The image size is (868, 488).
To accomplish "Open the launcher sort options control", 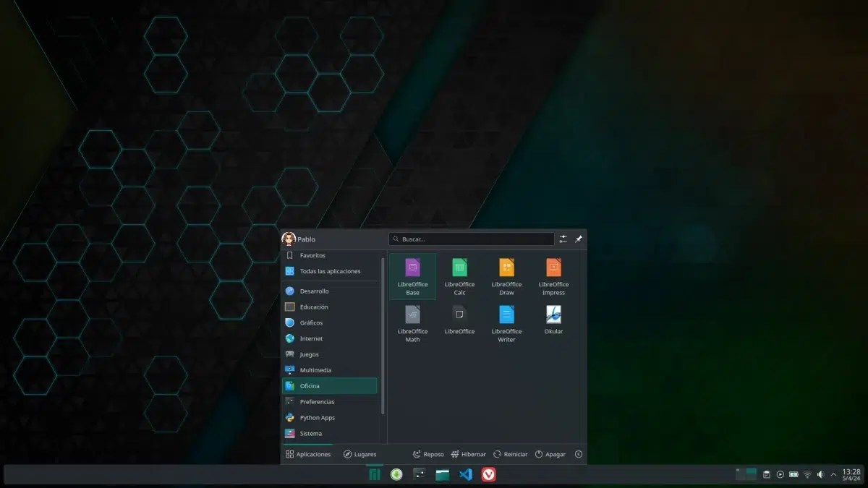I will click(563, 239).
